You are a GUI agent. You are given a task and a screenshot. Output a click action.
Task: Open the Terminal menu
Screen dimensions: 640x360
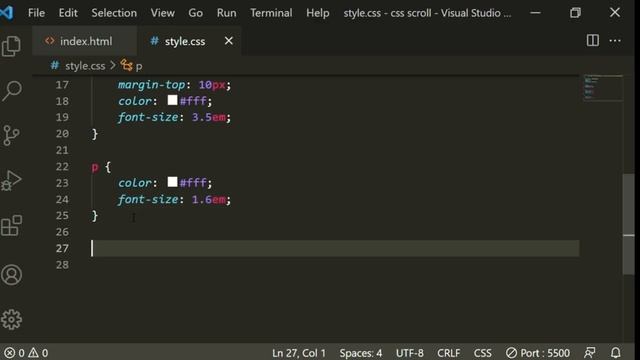pyautogui.click(x=271, y=13)
